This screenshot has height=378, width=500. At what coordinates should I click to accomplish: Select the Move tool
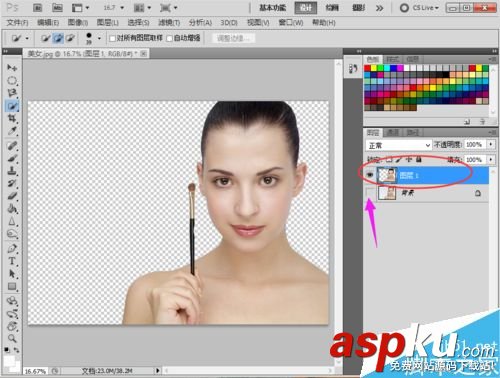click(12, 68)
